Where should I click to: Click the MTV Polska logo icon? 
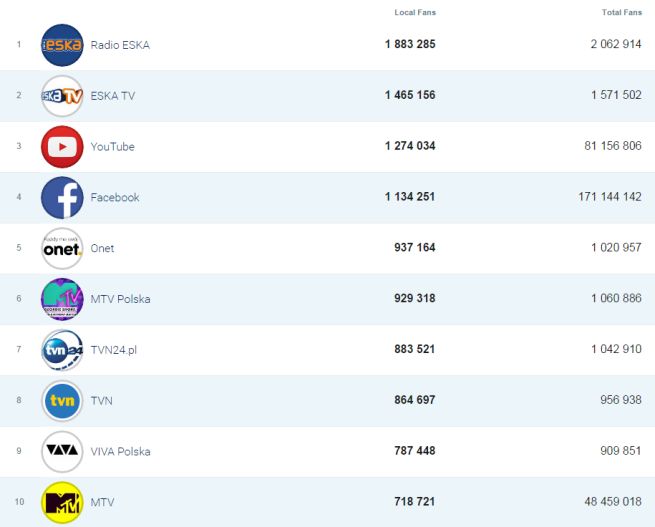62,299
